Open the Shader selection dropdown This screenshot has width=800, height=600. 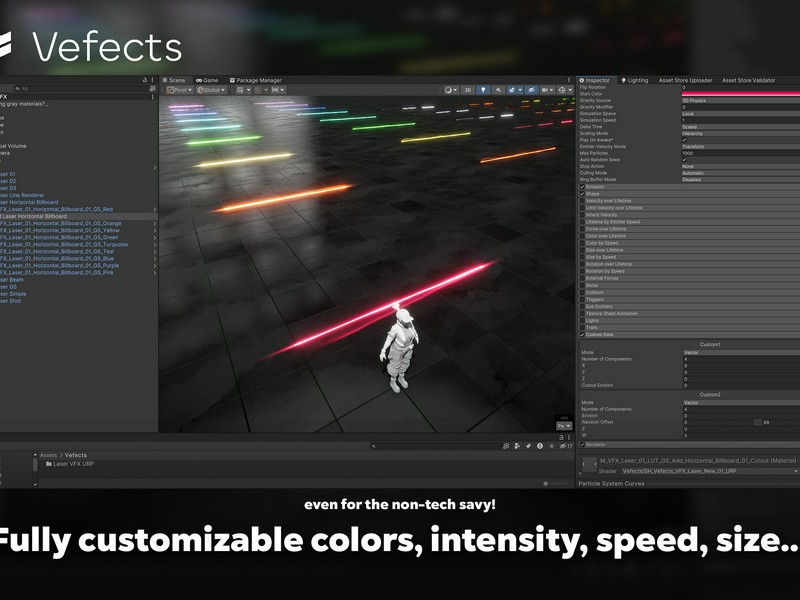(710, 471)
